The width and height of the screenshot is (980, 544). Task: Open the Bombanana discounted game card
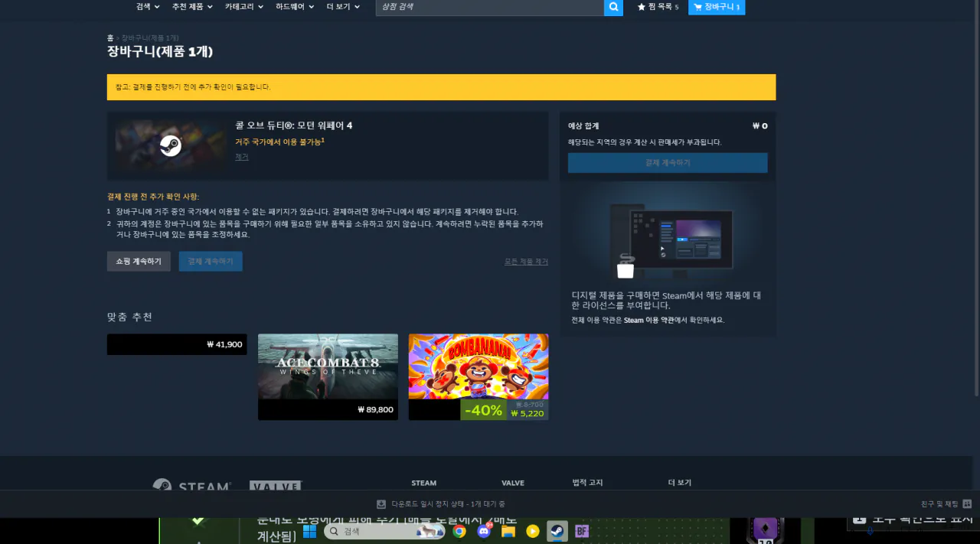479,376
